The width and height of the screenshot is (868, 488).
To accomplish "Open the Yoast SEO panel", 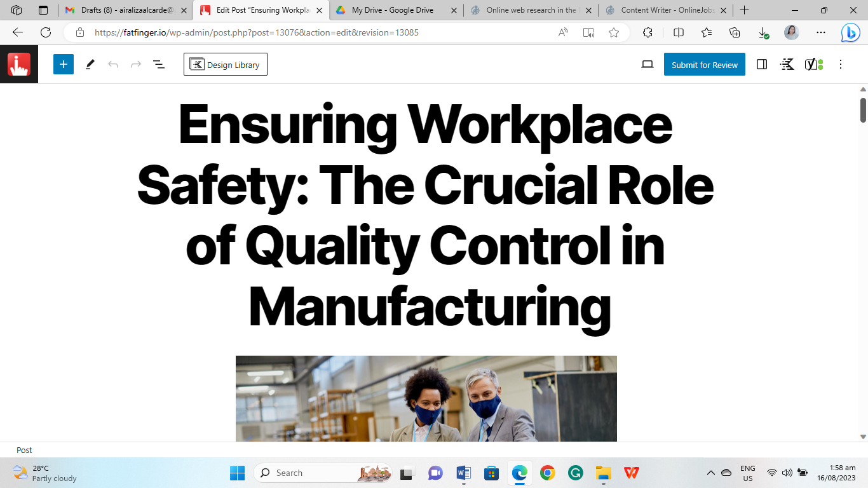I will [x=814, y=64].
